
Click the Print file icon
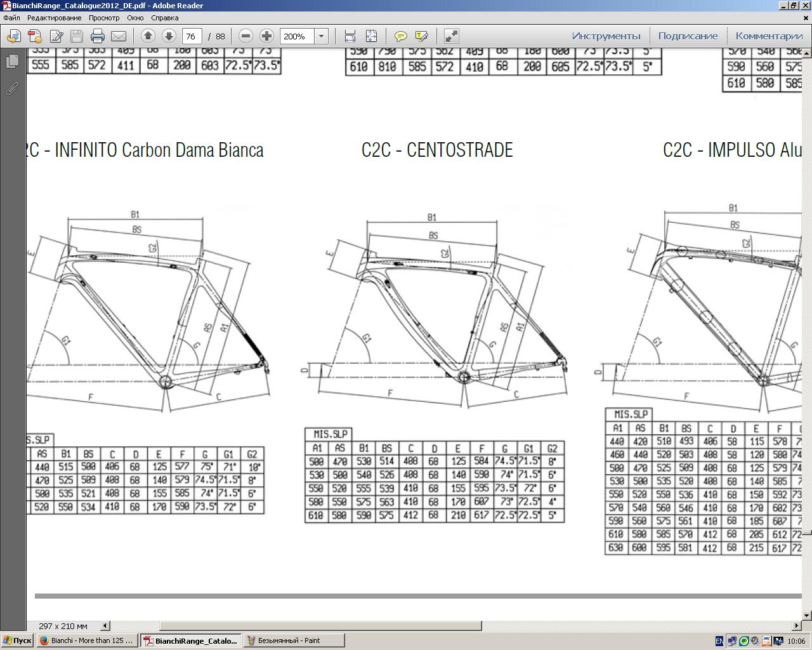click(x=97, y=36)
